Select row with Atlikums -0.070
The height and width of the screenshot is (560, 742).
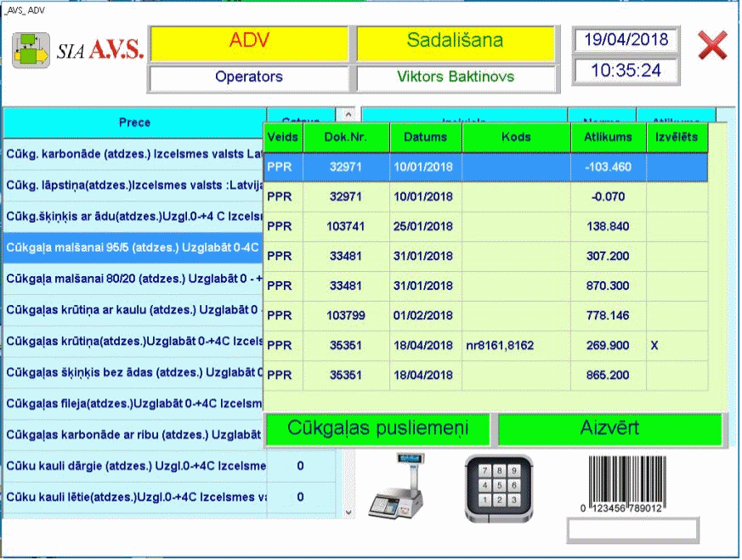coord(485,197)
